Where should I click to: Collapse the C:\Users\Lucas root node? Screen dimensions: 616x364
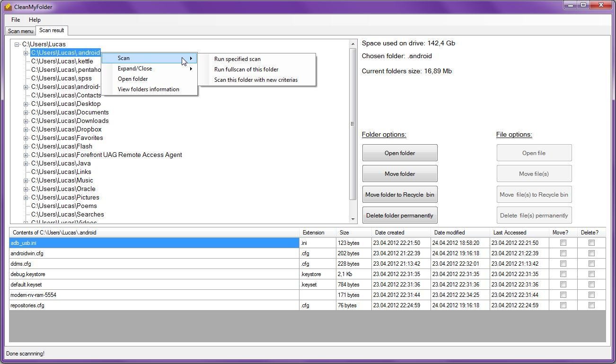point(17,44)
